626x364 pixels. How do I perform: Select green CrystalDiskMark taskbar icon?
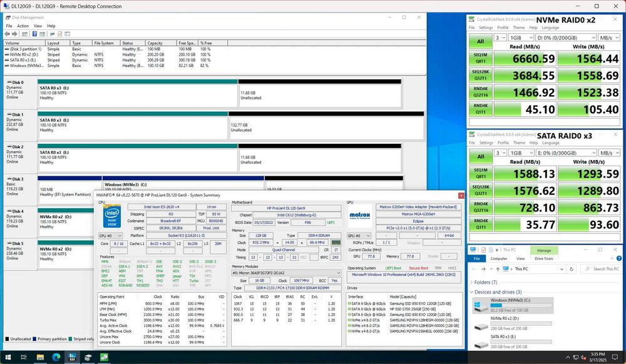[x=104, y=357]
